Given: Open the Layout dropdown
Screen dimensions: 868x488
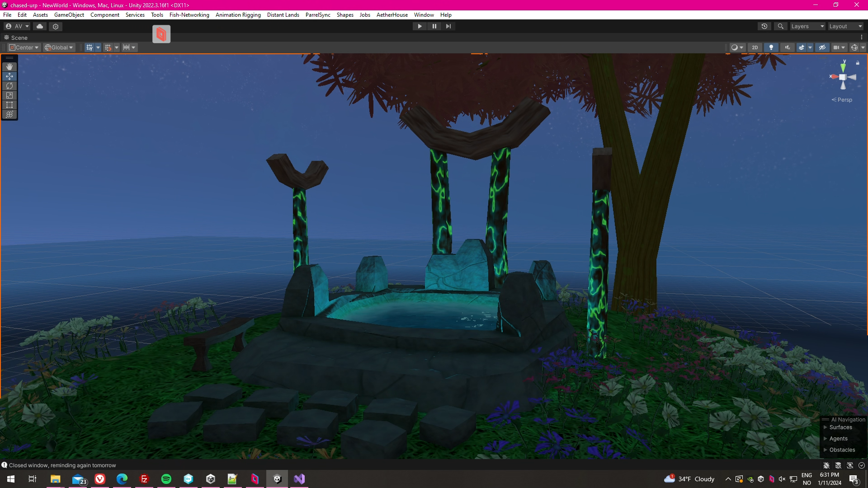Looking at the screenshot, I should point(845,26).
